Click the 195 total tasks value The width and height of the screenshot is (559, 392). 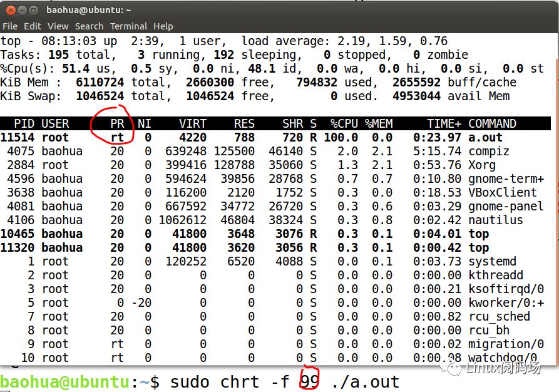(x=58, y=55)
